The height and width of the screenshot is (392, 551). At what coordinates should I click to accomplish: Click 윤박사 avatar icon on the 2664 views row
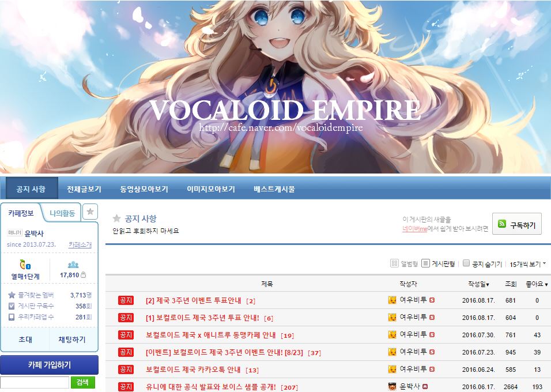pos(392,386)
